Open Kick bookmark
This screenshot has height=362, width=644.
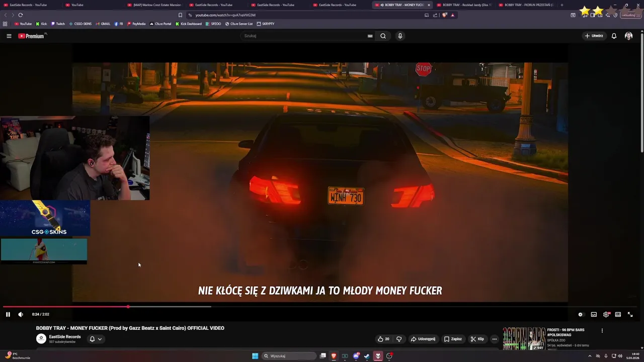tap(41, 24)
